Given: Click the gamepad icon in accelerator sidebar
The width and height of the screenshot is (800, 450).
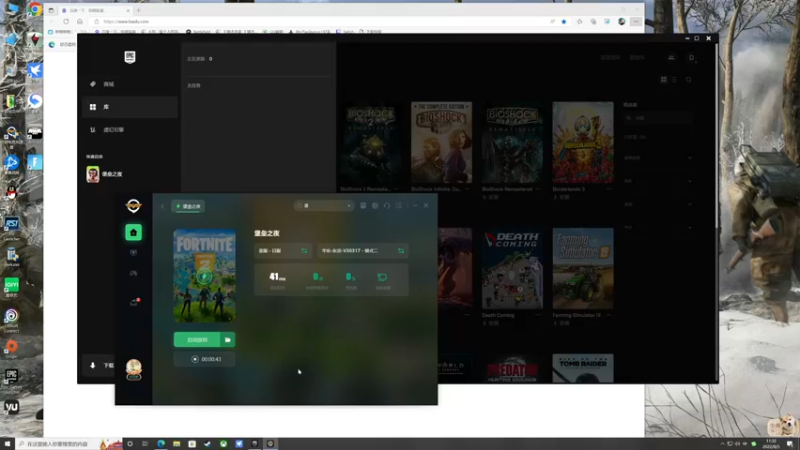Looking at the screenshot, I should coord(134,273).
